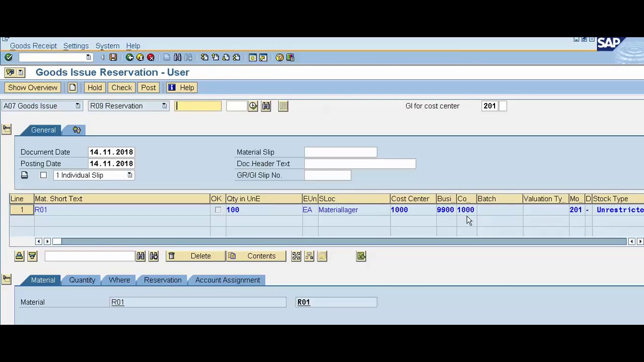Toggle the print checkbox near Individual Slip
The width and height of the screenshot is (644, 362).
(43, 175)
